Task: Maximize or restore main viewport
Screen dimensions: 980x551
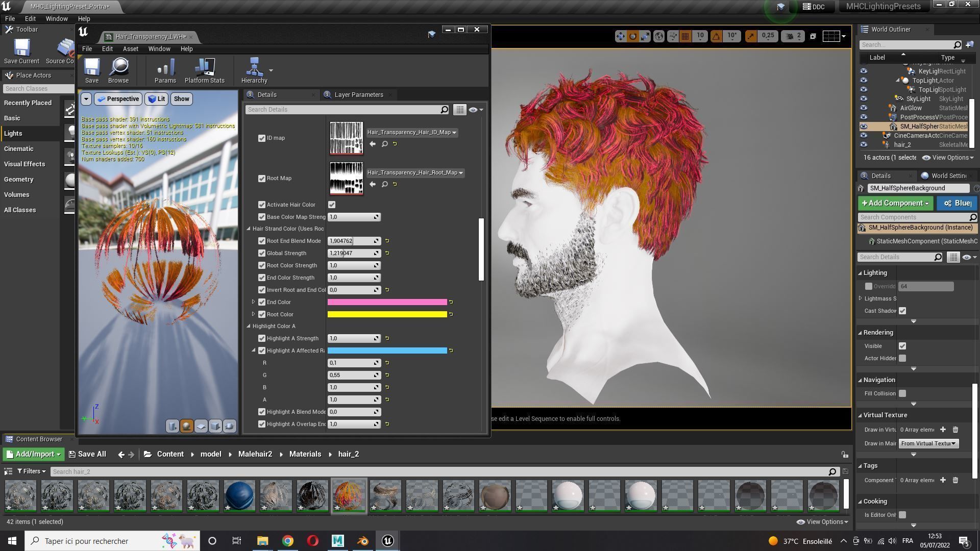Action: tap(813, 36)
